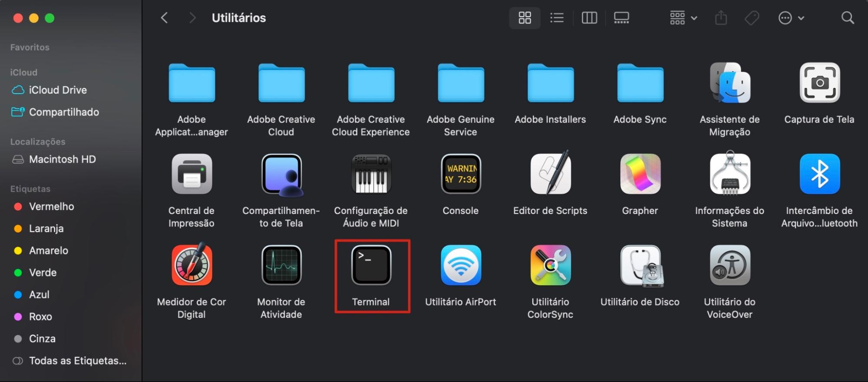Open Adobe Sync folder
The width and height of the screenshot is (868, 382).
tap(640, 83)
